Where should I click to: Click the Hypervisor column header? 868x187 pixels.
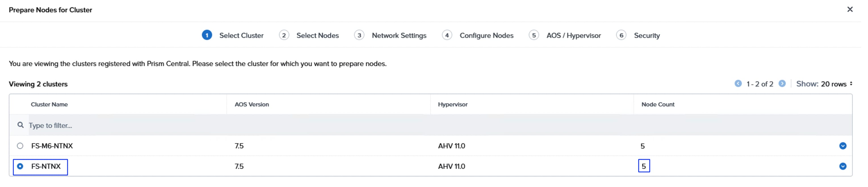pyautogui.click(x=452, y=105)
